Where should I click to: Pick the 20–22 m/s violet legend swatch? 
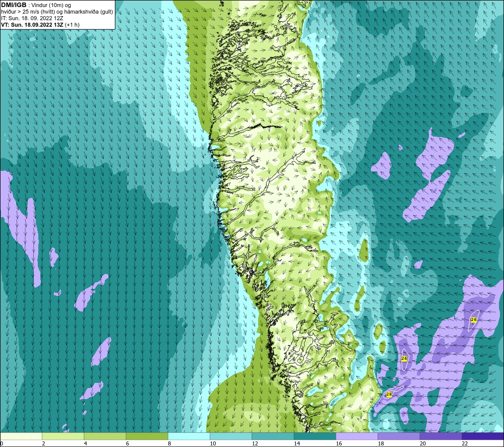click(441, 436)
